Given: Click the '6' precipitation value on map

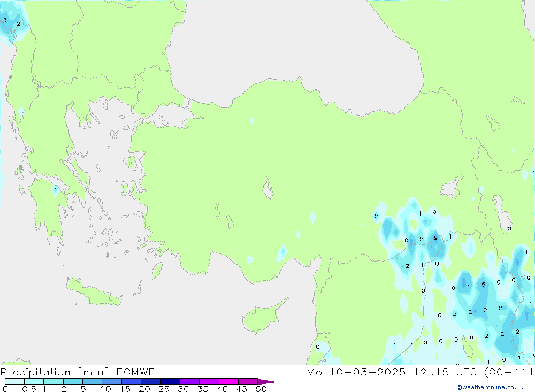Looking at the screenshot, I should pyautogui.click(x=484, y=285).
